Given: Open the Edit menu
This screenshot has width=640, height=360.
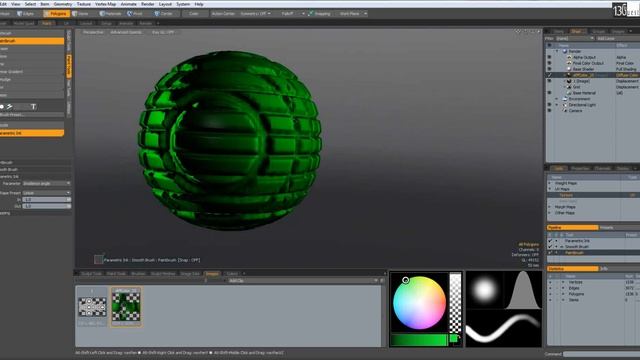Looking at the screenshot, I should [x=3, y=4].
